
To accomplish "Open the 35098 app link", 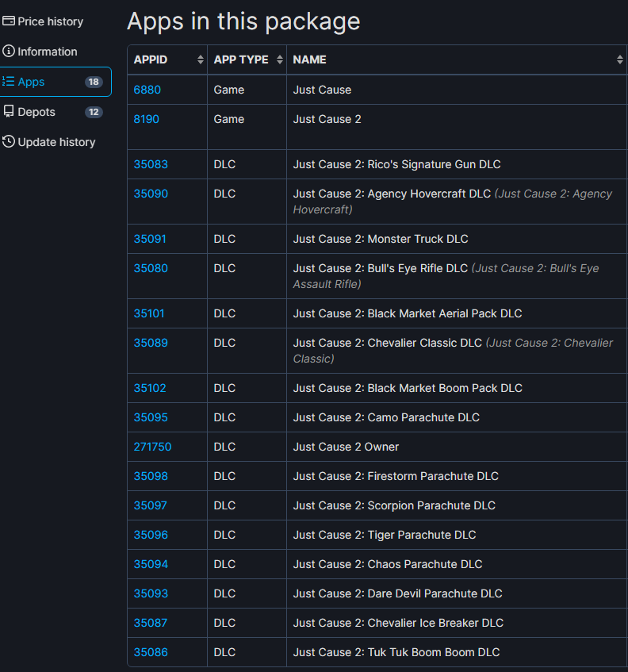I will (x=151, y=476).
